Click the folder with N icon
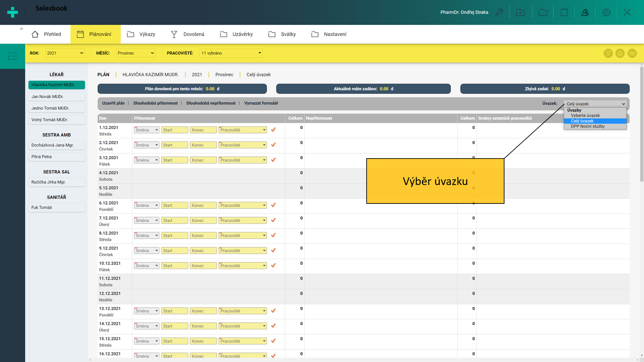The image size is (644, 362). pyautogui.click(x=520, y=12)
